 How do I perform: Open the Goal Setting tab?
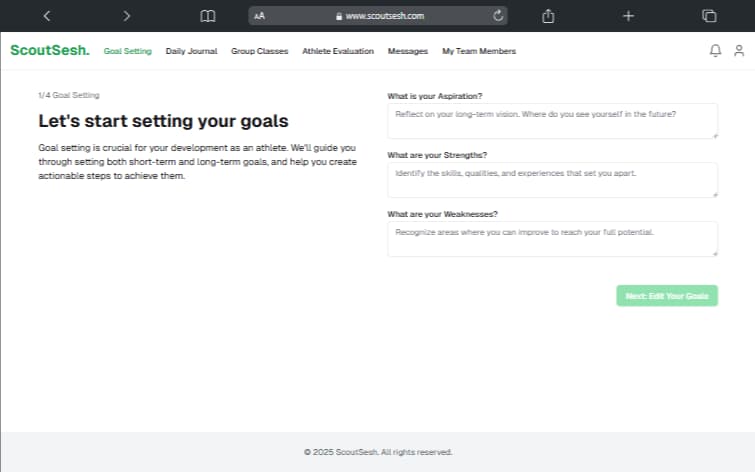click(x=128, y=51)
